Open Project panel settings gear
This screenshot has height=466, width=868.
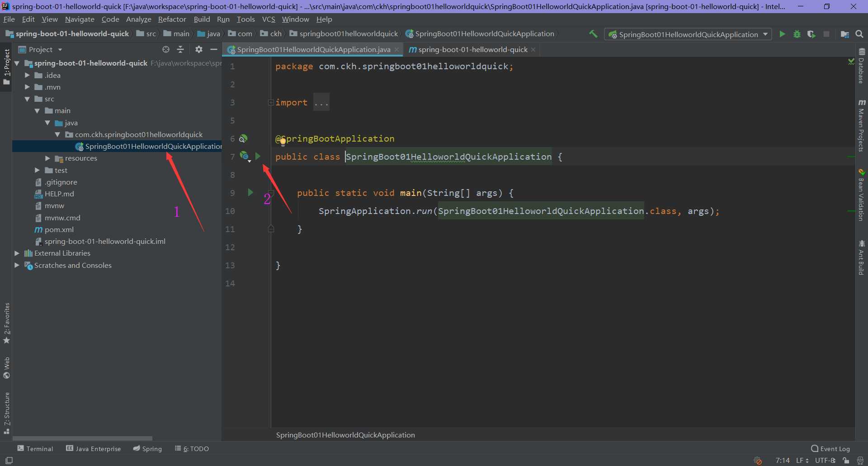[199, 49]
